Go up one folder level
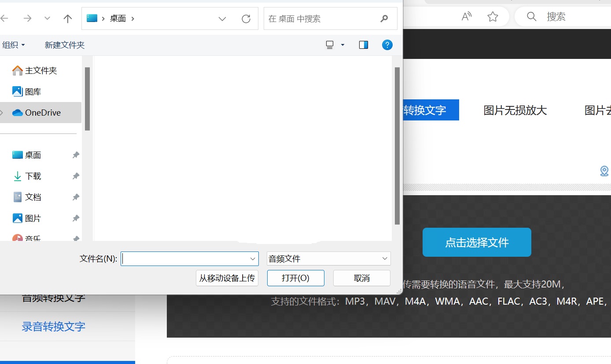Viewport: 611px width, 364px height. click(x=67, y=18)
